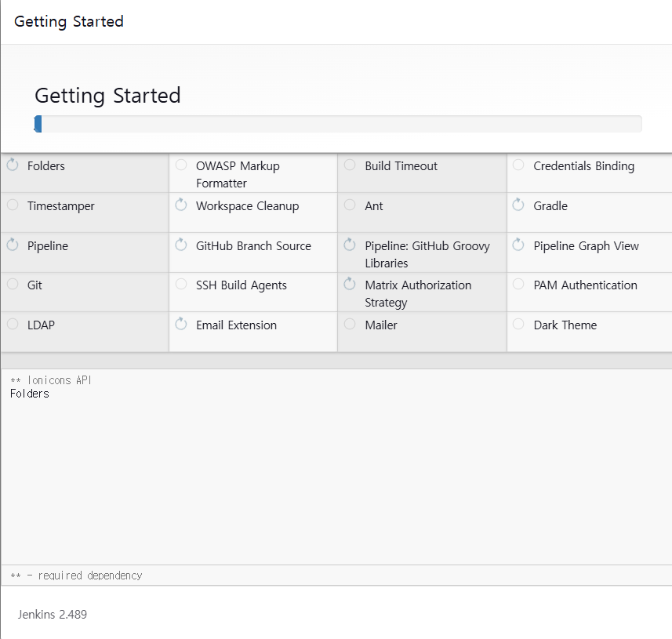Screen dimensions: 672x639
Task: Click the 'Gradle' plugin name
Action: tap(550, 206)
